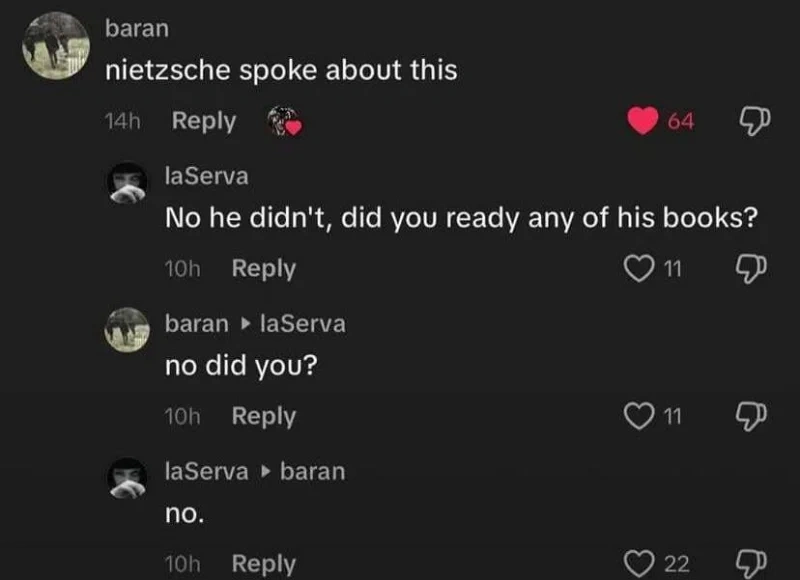Open the laServa username above books question

[x=206, y=176]
